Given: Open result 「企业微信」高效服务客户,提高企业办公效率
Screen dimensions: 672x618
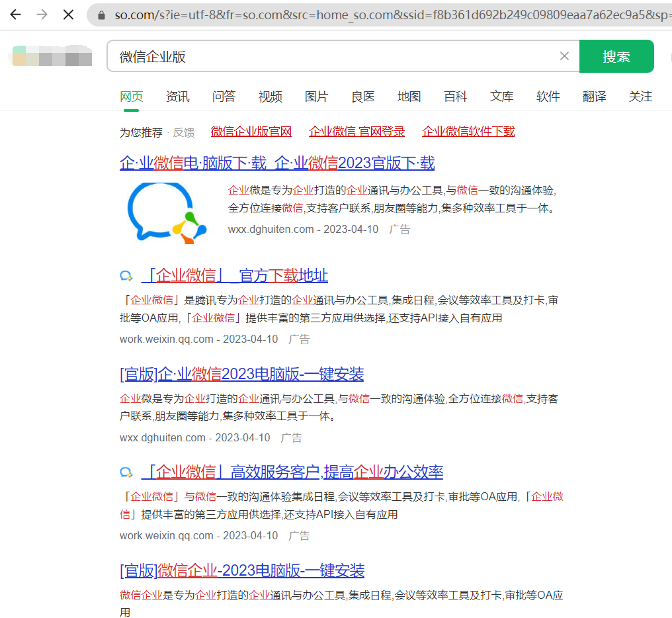Looking at the screenshot, I should coord(292,472).
